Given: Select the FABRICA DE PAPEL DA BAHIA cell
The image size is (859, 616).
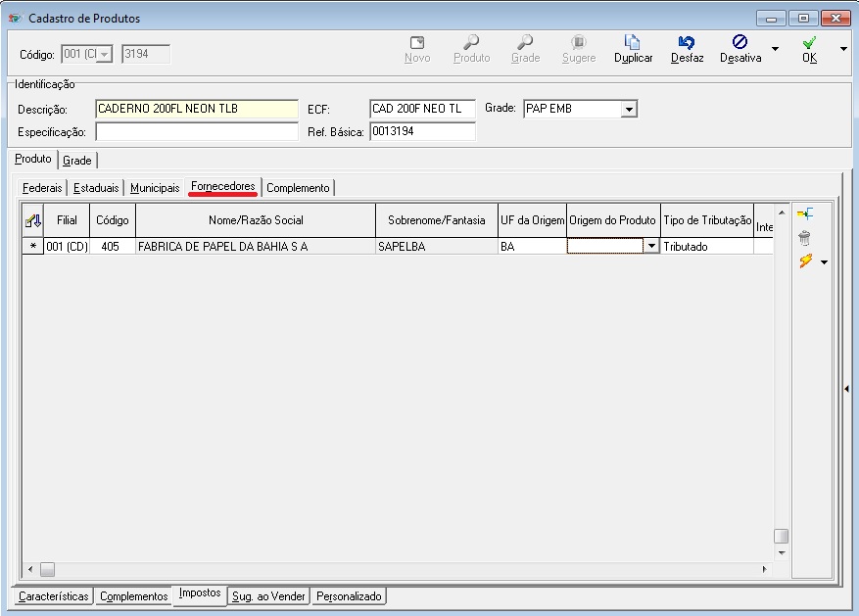Looking at the screenshot, I should 256,247.
